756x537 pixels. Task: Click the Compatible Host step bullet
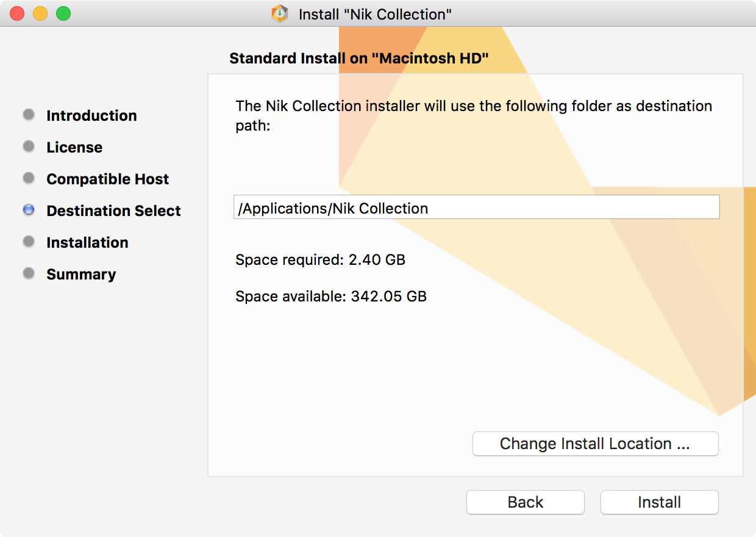point(29,178)
